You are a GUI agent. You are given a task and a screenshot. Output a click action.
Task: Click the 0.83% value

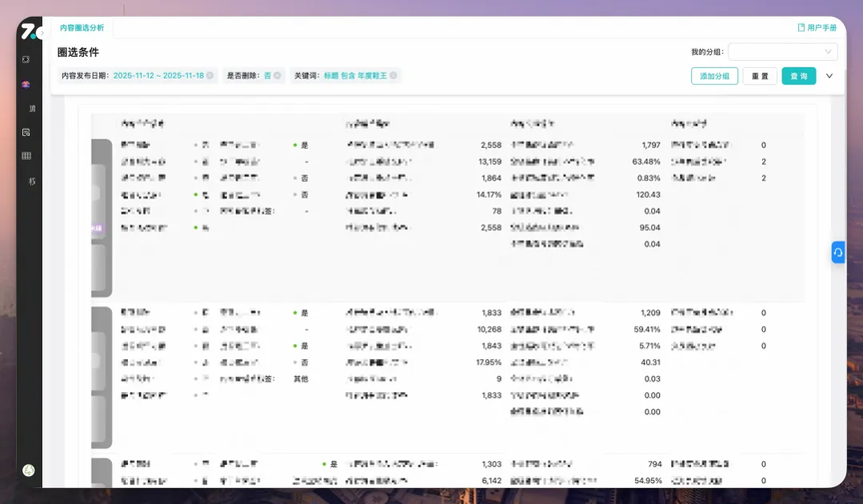coord(649,179)
